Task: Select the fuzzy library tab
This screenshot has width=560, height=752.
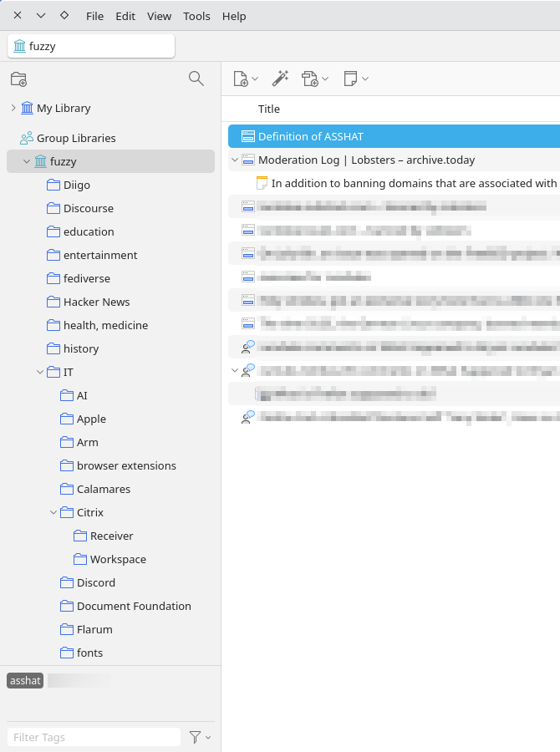Action: click(91, 46)
